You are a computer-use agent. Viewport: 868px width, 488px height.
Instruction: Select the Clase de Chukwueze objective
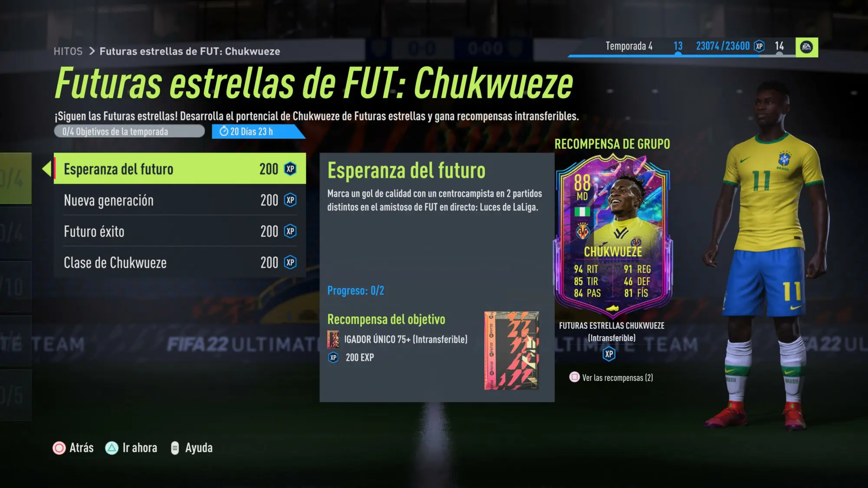pyautogui.click(x=180, y=262)
